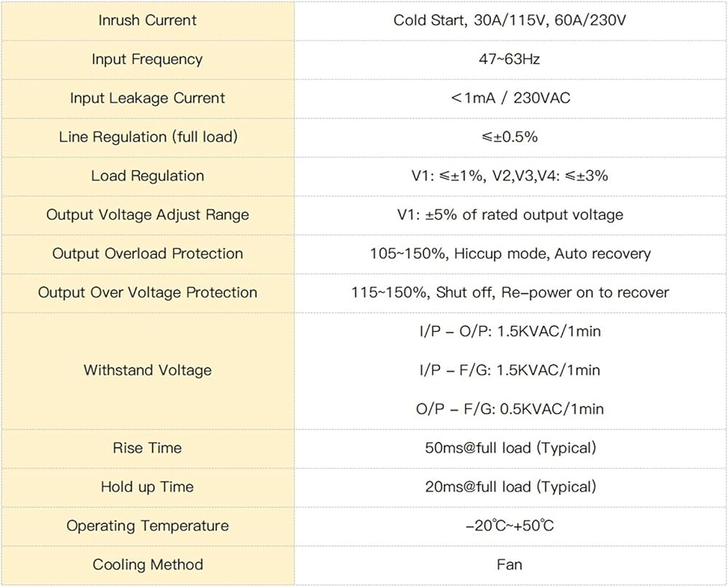Select the Fan cooling method value
The image size is (728, 587).
click(x=510, y=565)
